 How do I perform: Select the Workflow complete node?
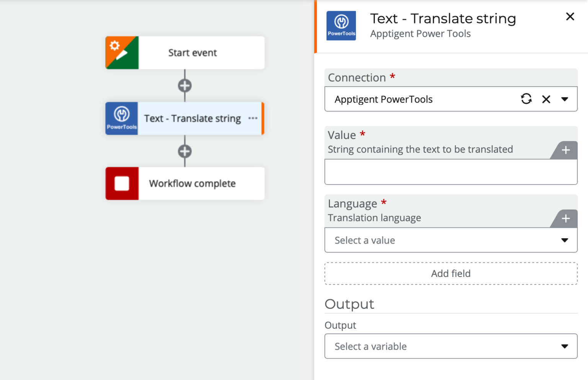click(191, 183)
